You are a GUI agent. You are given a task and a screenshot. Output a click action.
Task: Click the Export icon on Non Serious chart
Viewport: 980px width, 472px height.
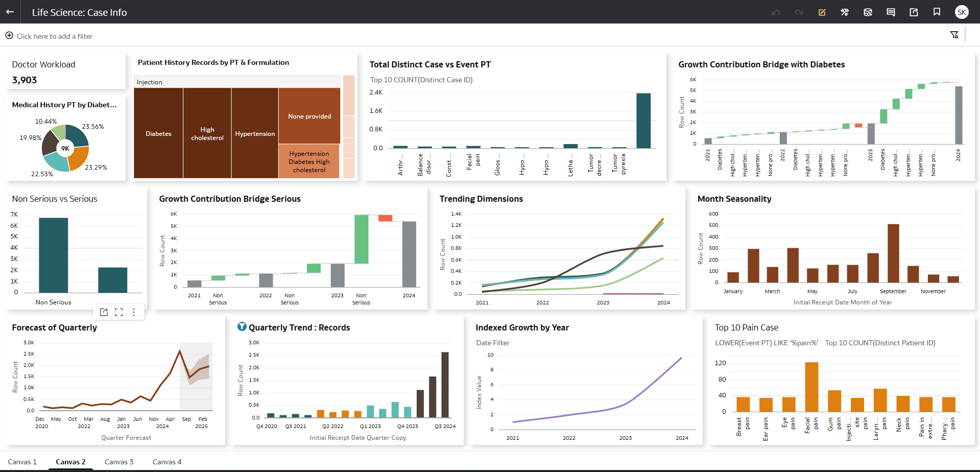pyautogui.click(x=104, y=312)
